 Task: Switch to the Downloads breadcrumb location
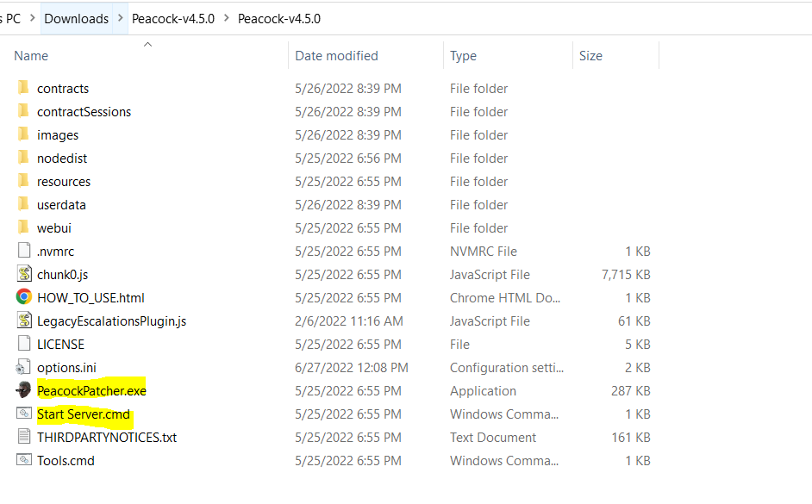point(76,17)
